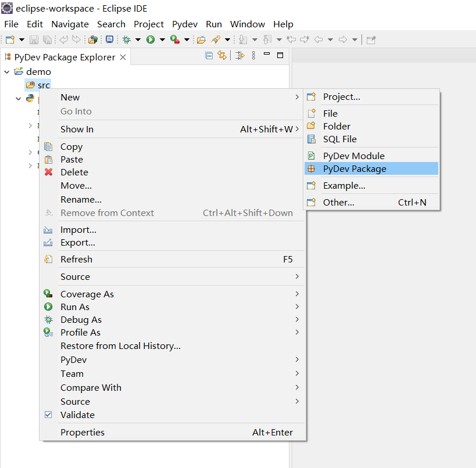Click the monitor console icon in toolbar
Viewport: 476px width, 468px height.
[x=109, y=39]
